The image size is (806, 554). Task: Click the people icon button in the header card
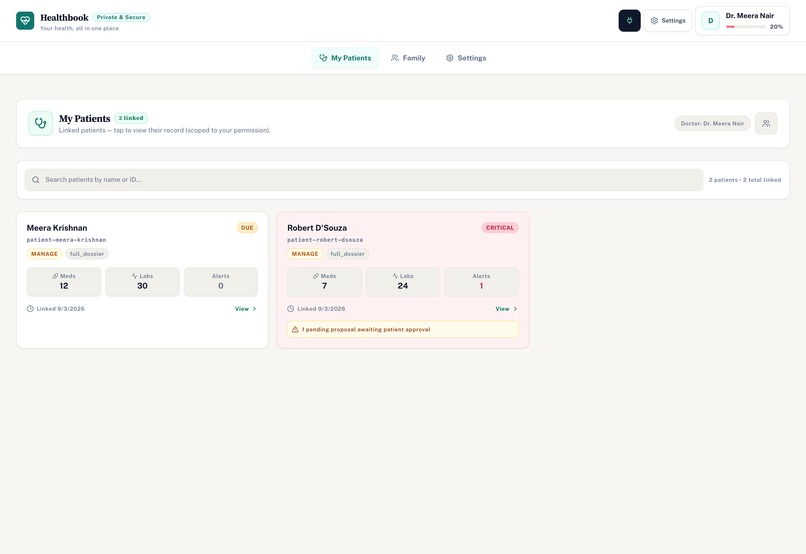(x=766, y=123)
